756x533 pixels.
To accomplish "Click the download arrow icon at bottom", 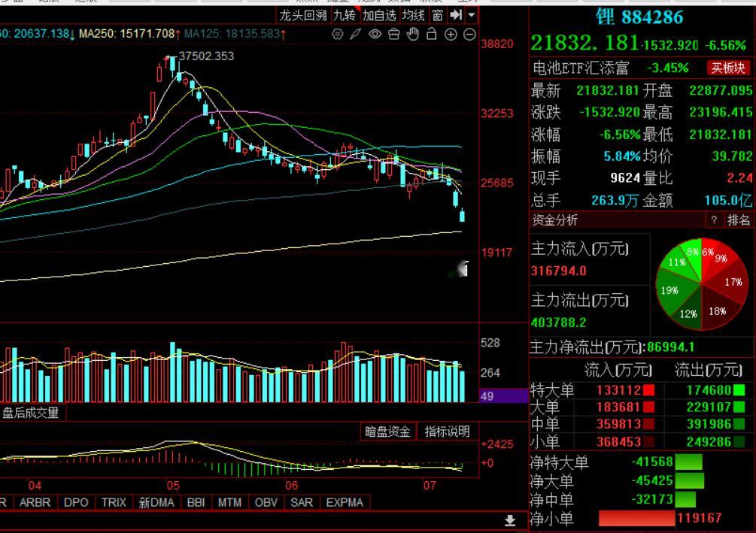I will pos(510,520).
